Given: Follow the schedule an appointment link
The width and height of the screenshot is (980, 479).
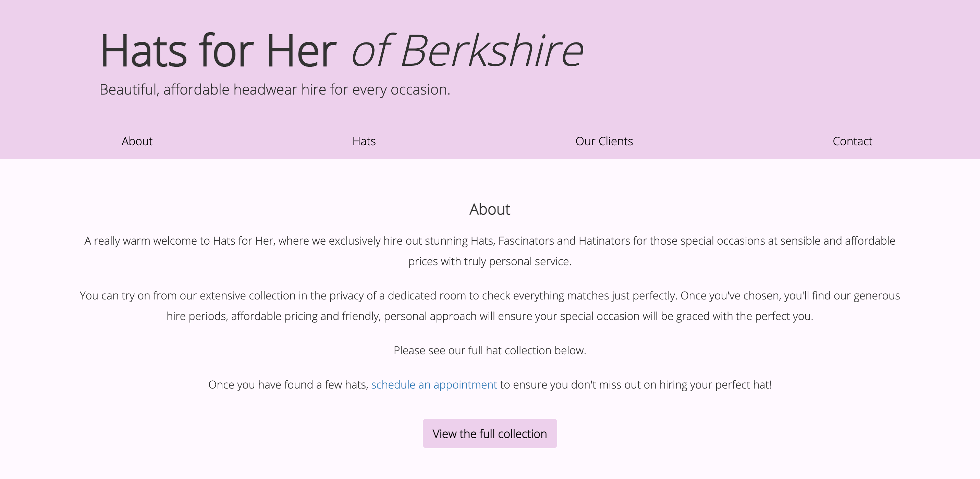Looking at the screenshot, I should [434, 385].
